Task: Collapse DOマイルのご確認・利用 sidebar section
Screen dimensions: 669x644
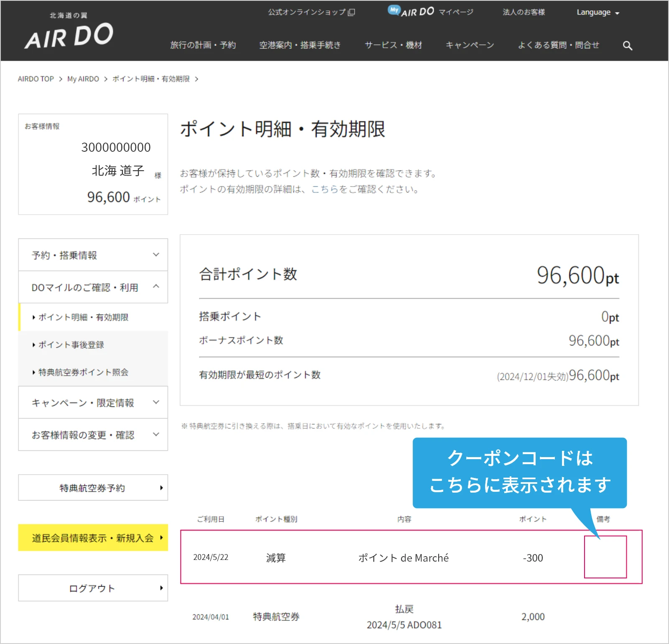Action: (93, 287)
